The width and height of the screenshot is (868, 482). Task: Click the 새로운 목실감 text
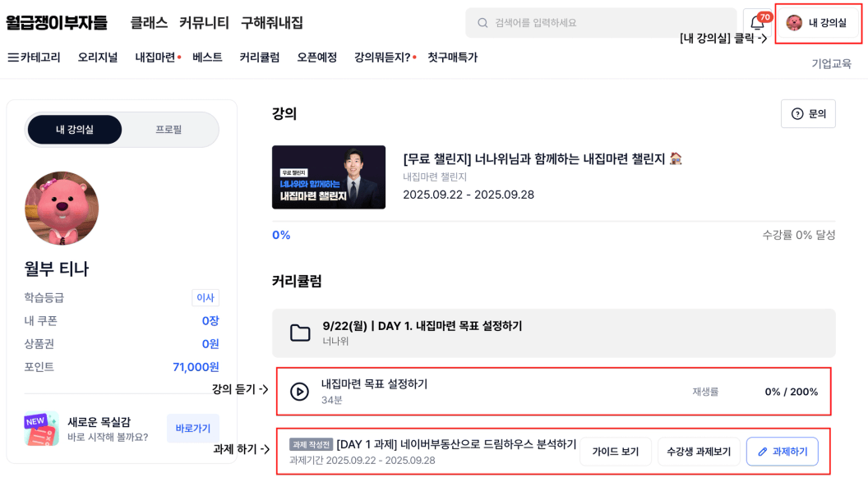coord(99,422)
